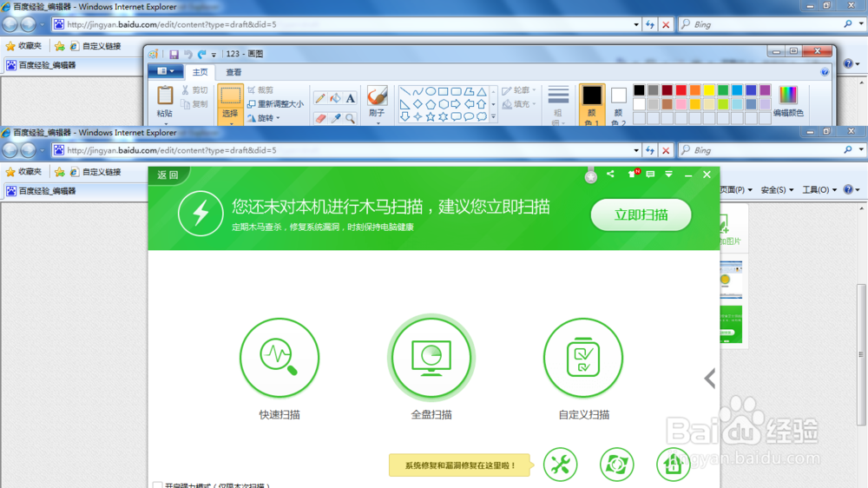Viewport: 868px width, 488px height.
Task: Select the Eraser tool in Paint
Action: click(x=320, y=118)
